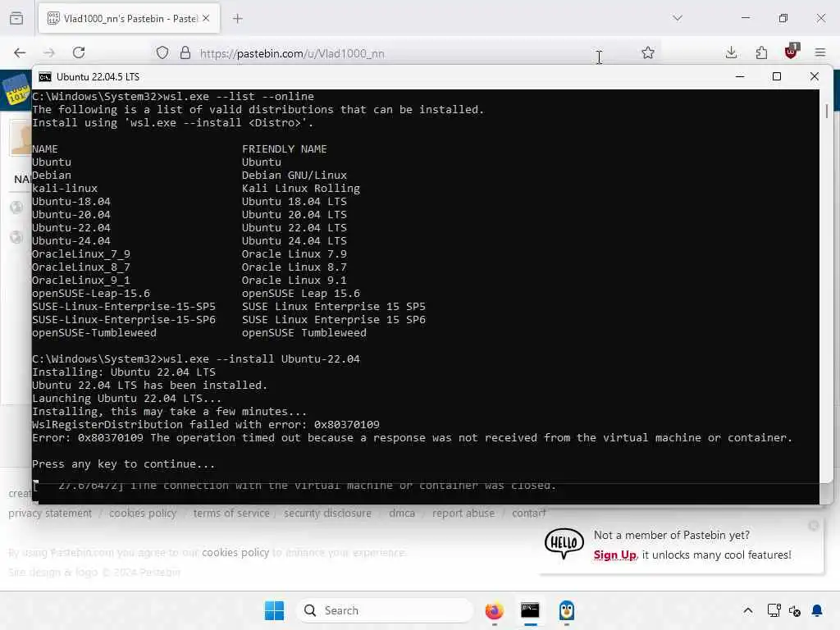Click the console vertical scrollbar thumb
Screen dimensions: 840x630
click(827, 112)
